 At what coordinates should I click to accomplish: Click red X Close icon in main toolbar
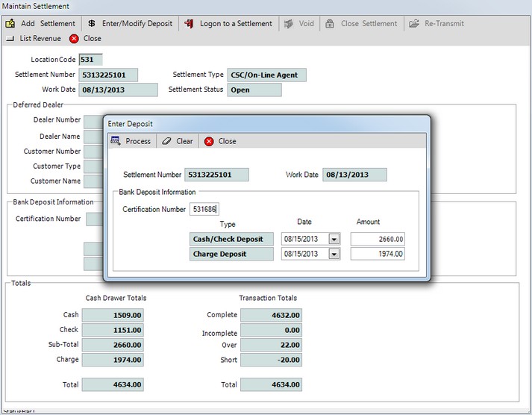pos(74,38)
